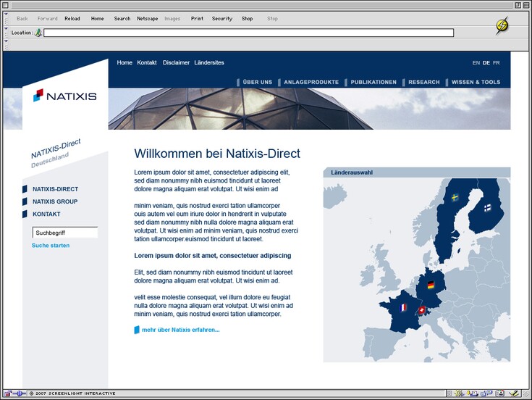Switch language to FR
The width and height of the screenshot is (532, 400).
[x=497, y=63]
